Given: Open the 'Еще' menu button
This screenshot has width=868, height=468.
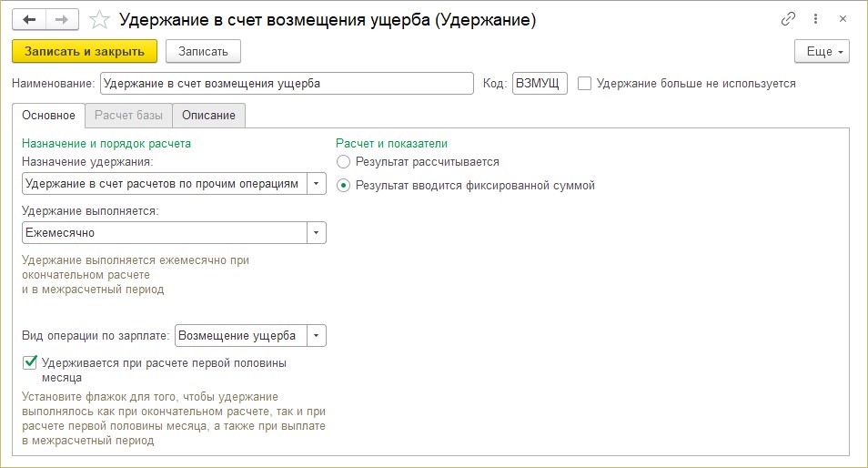Looking at the screenshot, I should pos(822,51).
